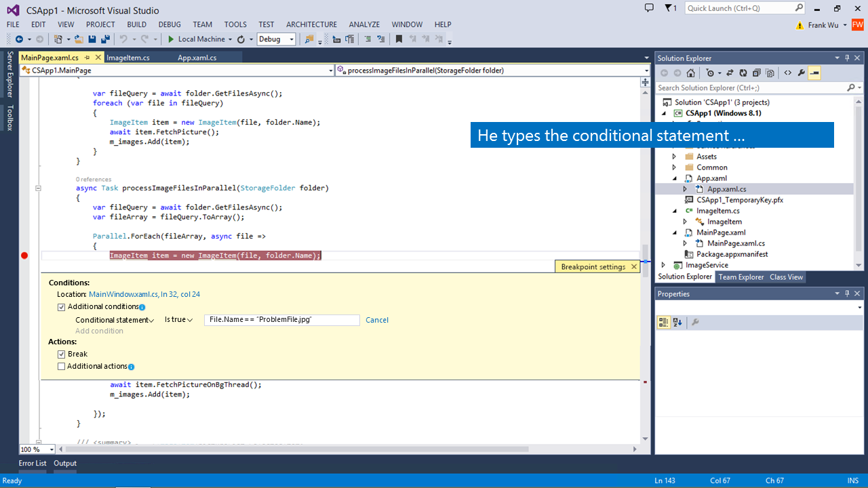Image resolution: width=868 pixels, height=488 pixels.
Task: Click the green Start debugging play icon
Action: [x=171, y=39]
